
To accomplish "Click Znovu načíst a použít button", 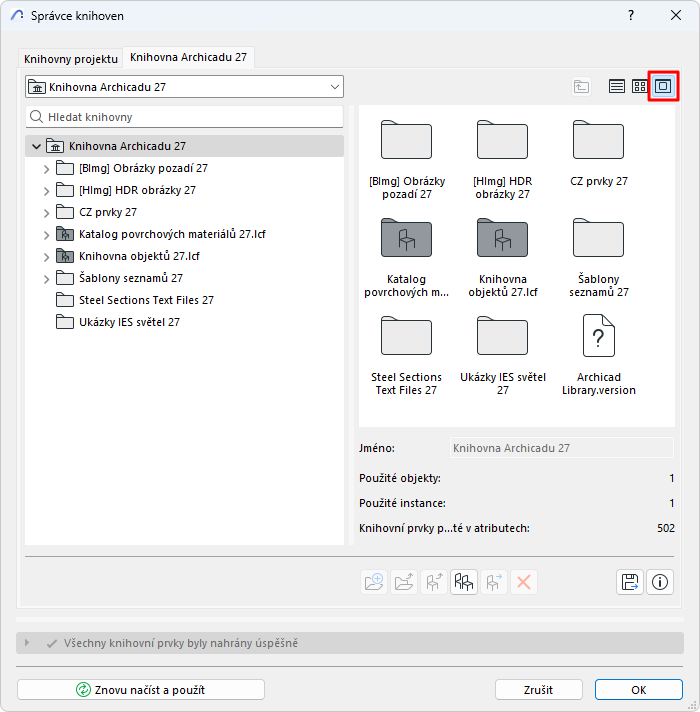I will (x=141, y=690).
